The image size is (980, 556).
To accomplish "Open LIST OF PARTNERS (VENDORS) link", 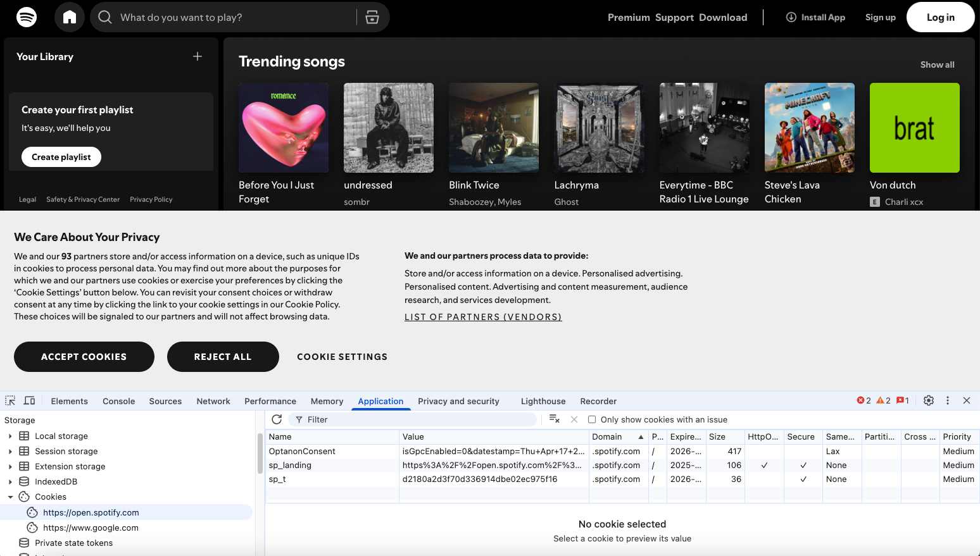I will [x=483, y=317].
